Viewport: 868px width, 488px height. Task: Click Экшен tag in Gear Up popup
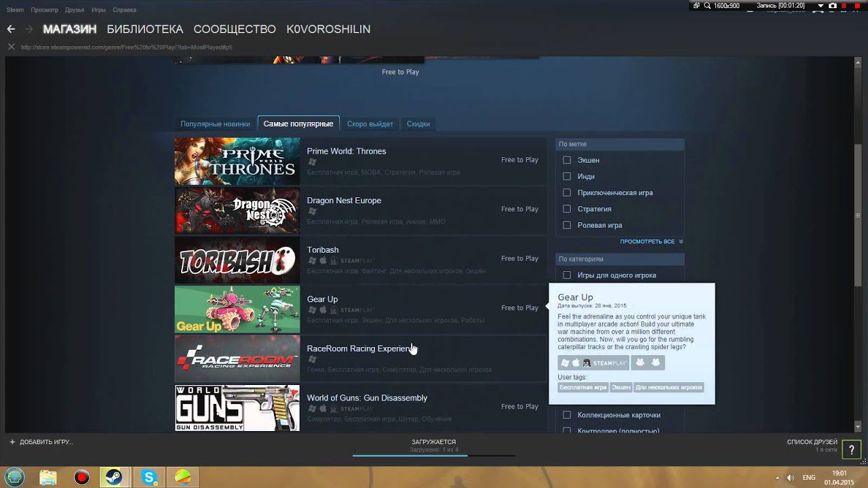click(x=620, y=388)
